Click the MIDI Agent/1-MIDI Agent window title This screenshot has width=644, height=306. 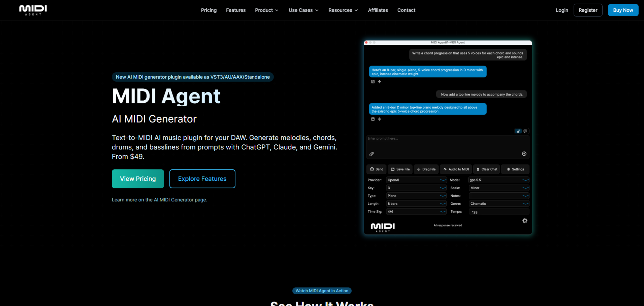[447, 42]
